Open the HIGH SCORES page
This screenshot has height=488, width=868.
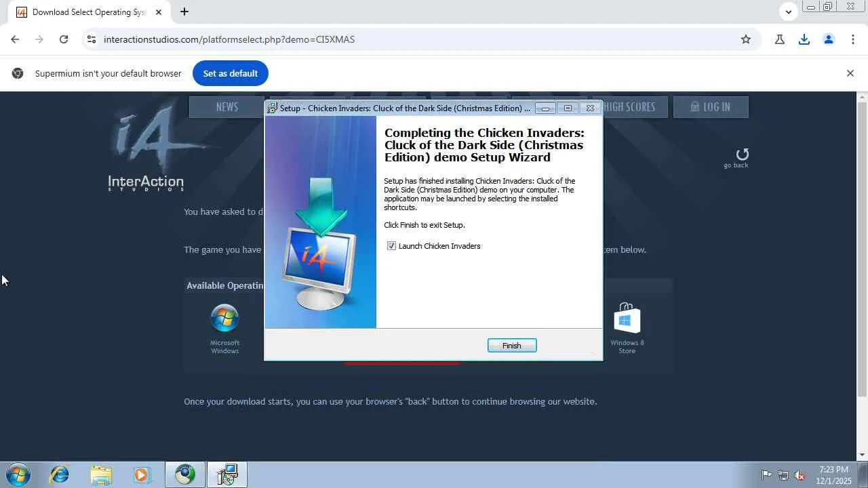629,107
